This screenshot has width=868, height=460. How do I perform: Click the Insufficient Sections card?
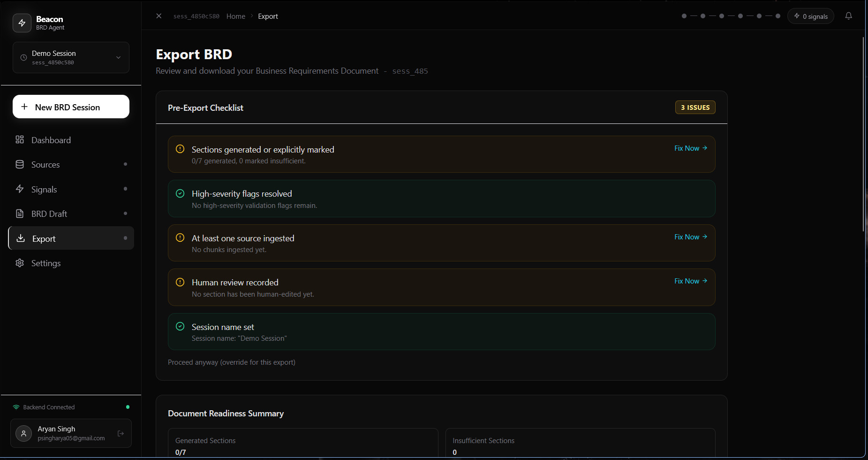click(x=581, y=443)
